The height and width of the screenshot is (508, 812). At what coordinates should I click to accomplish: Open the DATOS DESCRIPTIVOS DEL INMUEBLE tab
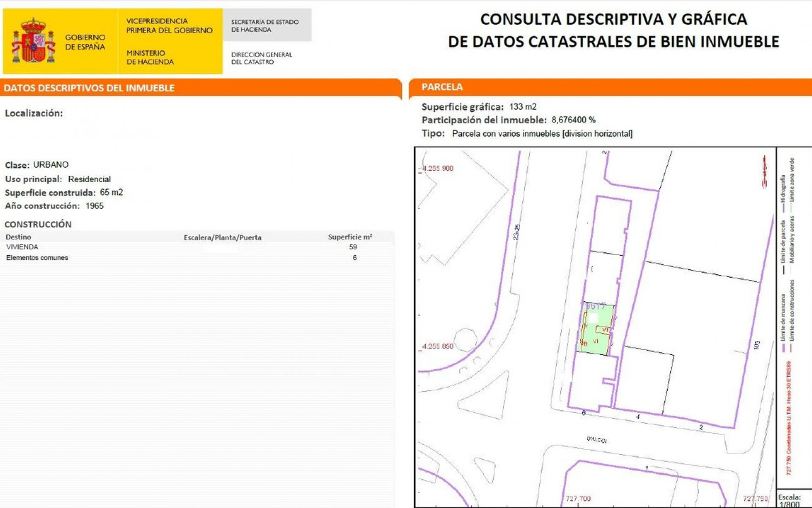tap(89, 88)
